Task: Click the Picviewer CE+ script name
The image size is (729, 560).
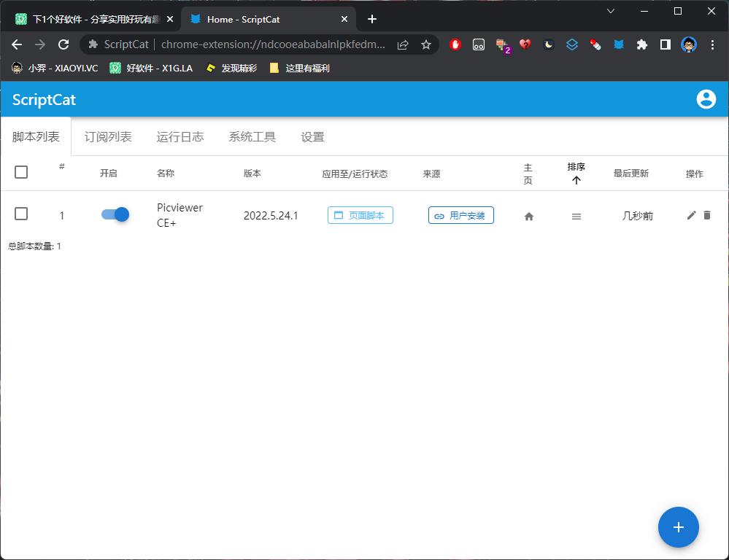Action: coord(180,215)
